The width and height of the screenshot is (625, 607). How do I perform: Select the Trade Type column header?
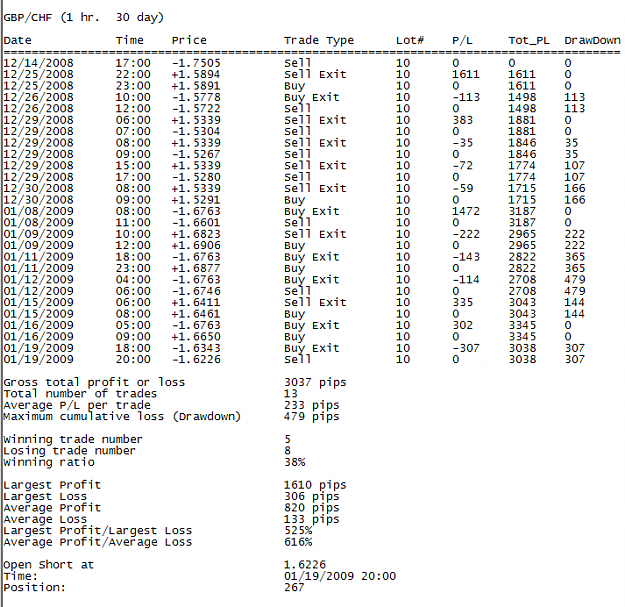coord(319,41)
